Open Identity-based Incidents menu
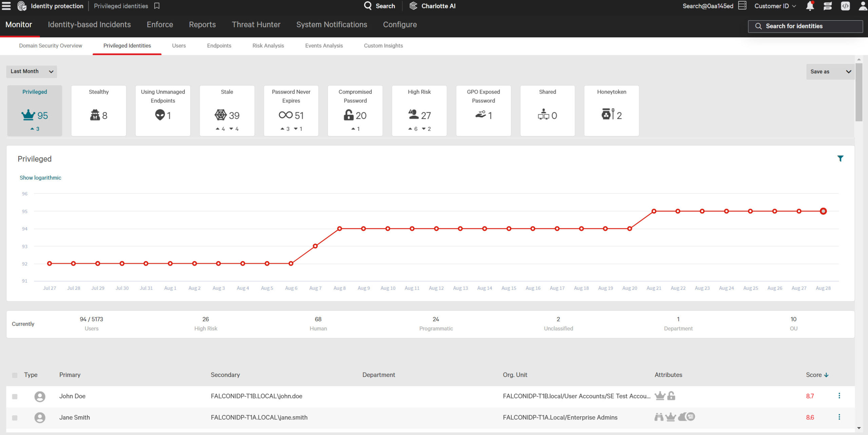868x435 pixels. point(89,24)
